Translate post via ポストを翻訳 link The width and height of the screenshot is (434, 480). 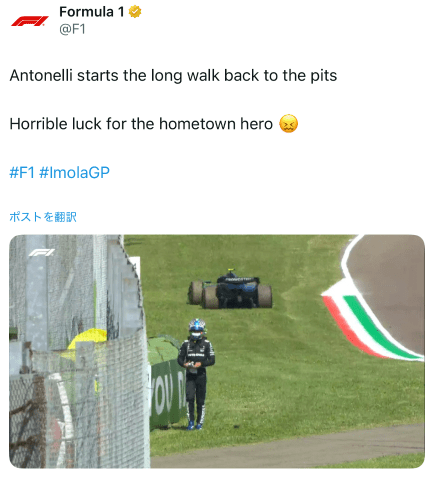point(43,217)
